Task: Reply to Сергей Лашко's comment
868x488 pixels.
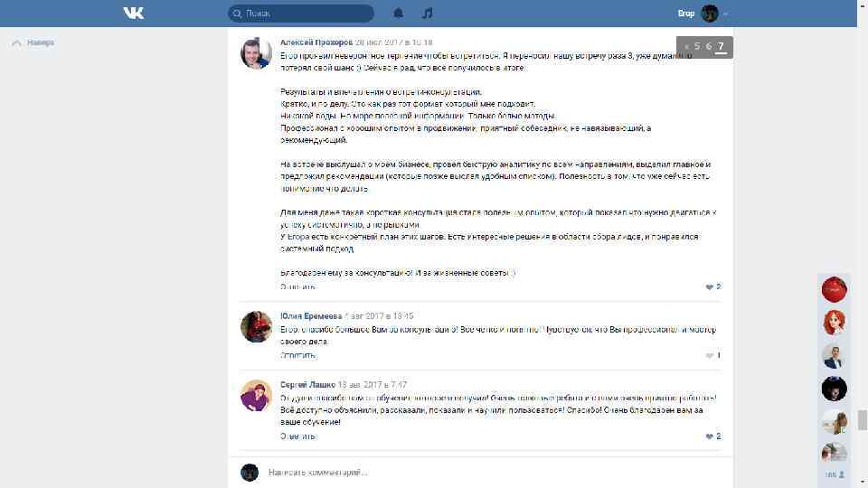Action: [297, 436]
